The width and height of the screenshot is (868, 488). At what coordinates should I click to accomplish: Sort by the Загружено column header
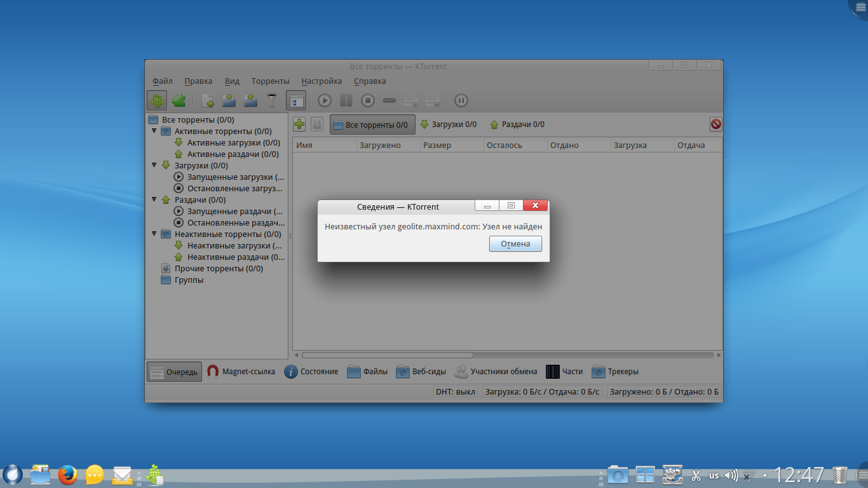388,146
